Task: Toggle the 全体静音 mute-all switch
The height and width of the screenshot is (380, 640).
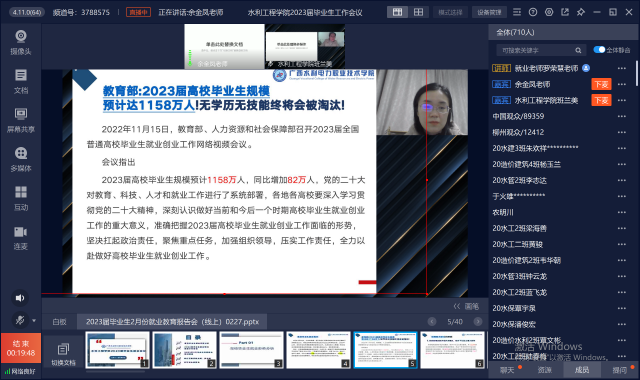Action: point(599,50)
